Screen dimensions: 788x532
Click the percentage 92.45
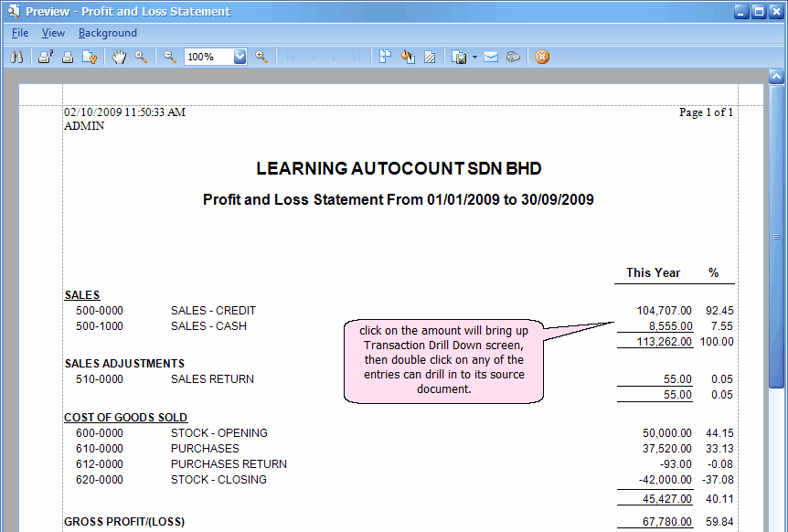(x=719, y=311)
